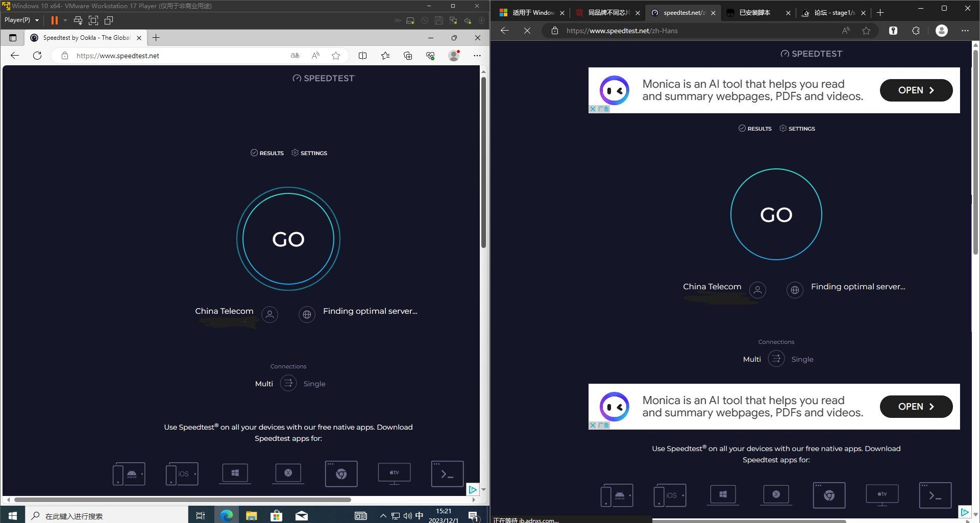Open RESULTS in the host Speedtest page
The image size is (980, 523).
[755, 129]
